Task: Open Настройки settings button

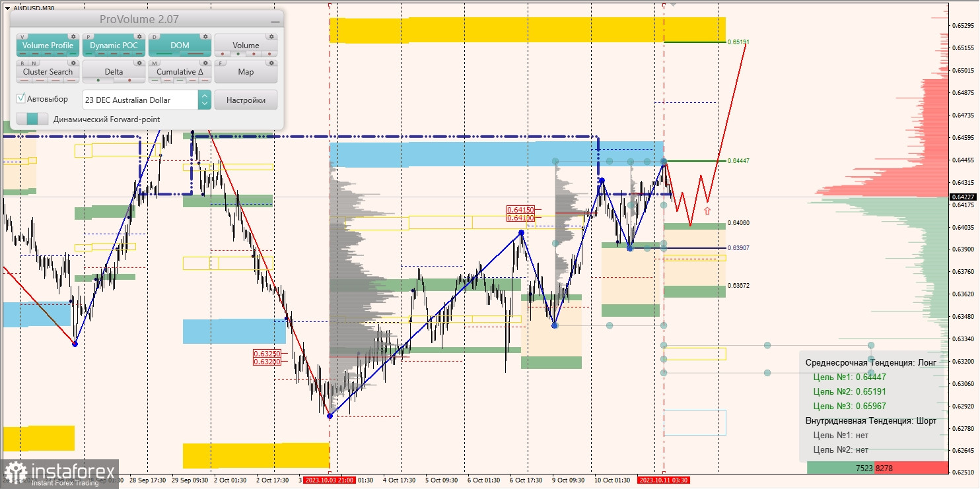Action: [x=246, y=100]
